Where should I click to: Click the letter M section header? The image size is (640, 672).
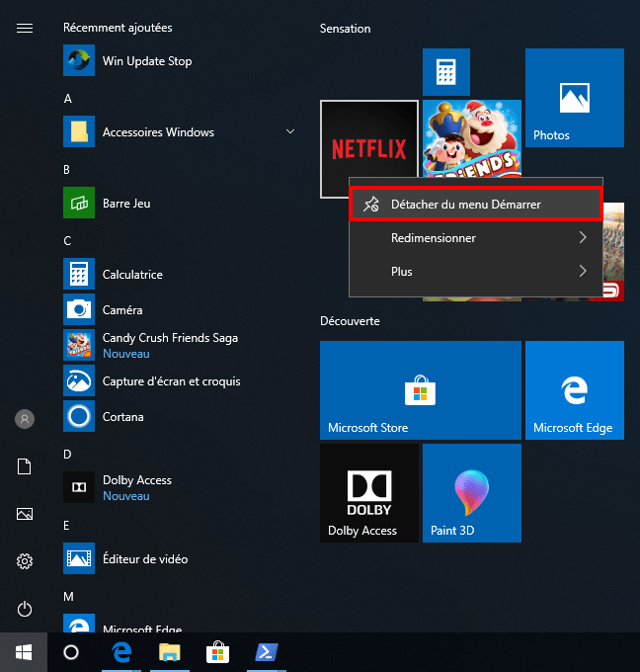click(x=68, y=597)
